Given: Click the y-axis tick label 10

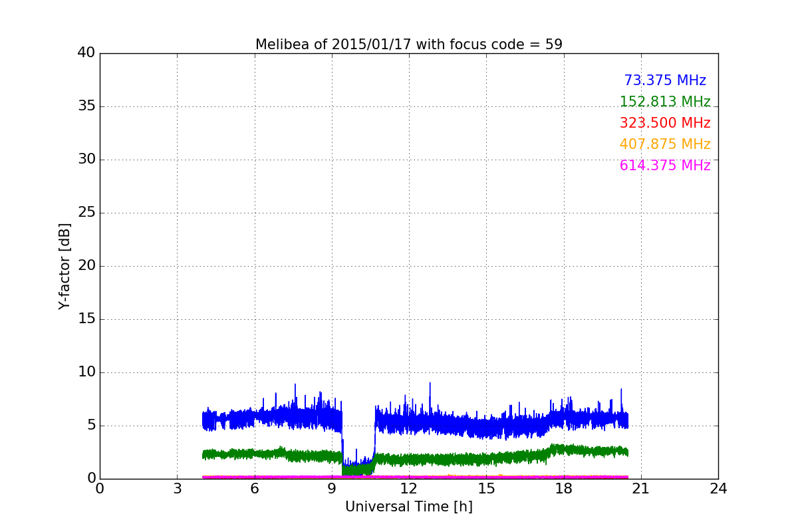Looking at the screenshot, I should tap(86, 372).
